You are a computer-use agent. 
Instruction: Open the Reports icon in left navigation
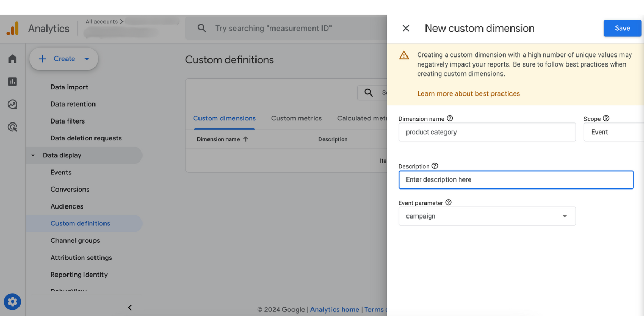click(x=12, y=81)
